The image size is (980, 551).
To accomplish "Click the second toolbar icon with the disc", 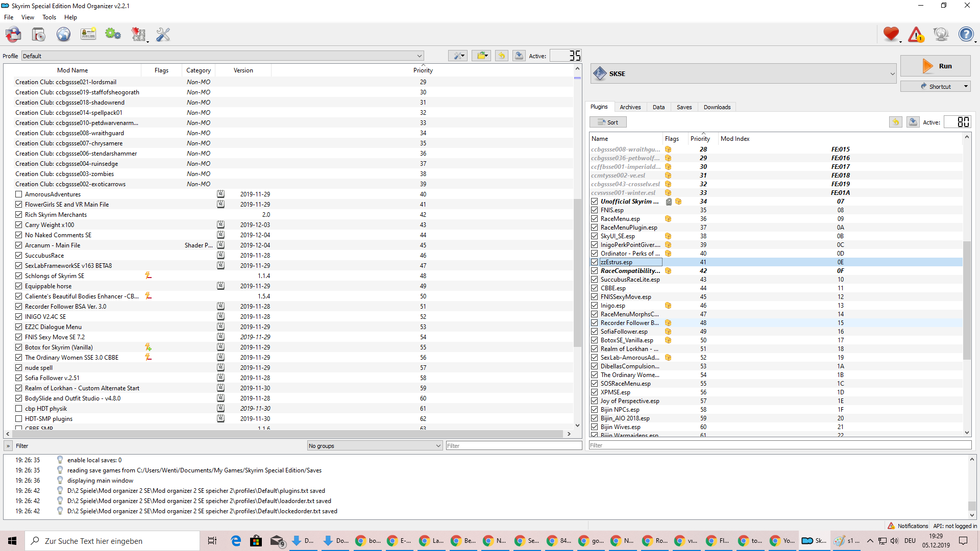I will pyautogui.click(x=38, y=35).
